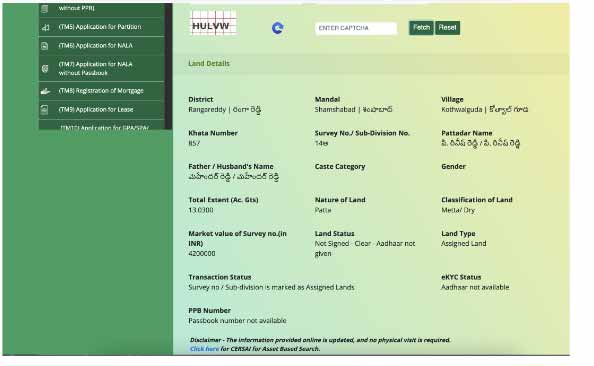Viewport: 594px width, 366px height.
Task: Click the TM5 Application for Partition icon
Action: [45, 27]
